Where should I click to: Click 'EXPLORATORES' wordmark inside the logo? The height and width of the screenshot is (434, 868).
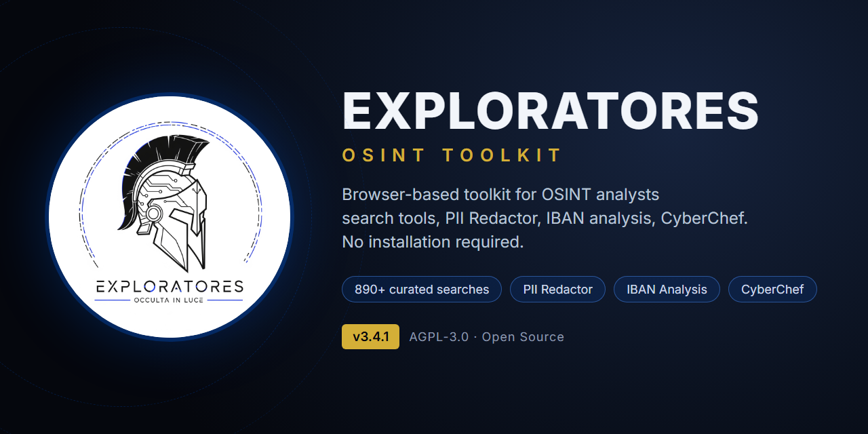click(169, 287)
